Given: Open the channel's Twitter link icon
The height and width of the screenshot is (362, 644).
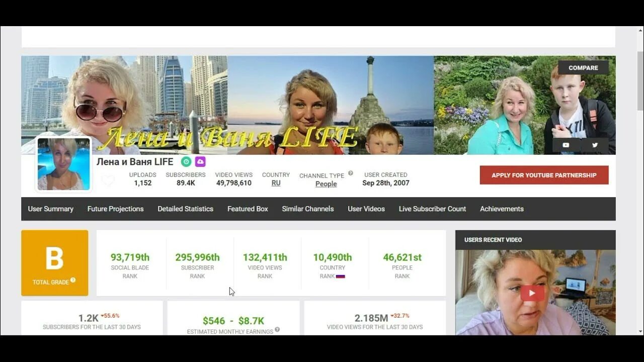Looking at the screenshot, I should coord(595,145).
